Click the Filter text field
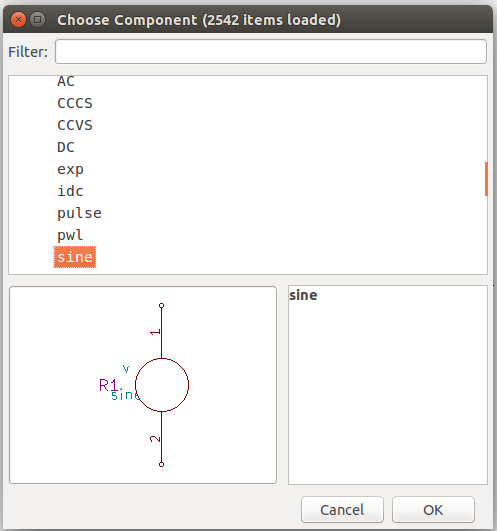The width and height of the screenshot is (497, 531). tap(271, 51)
